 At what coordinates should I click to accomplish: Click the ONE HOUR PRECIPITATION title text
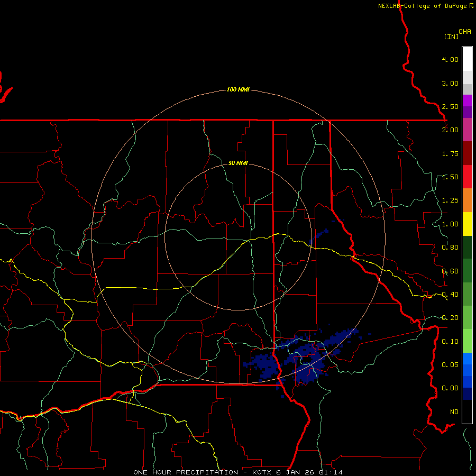click(186, 472)
